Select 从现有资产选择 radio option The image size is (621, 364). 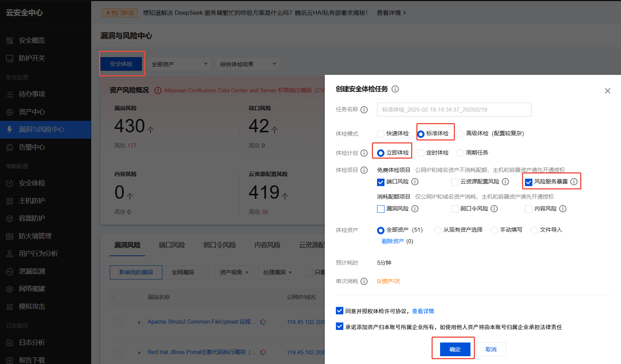pos(438,231)
